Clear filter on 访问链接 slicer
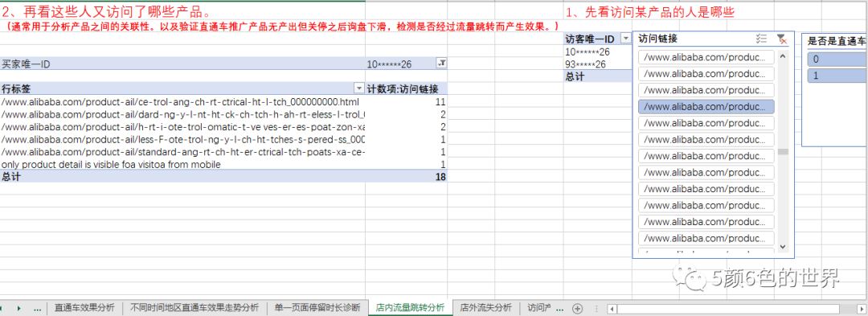This screenshot has width=868, height=316. tap(781, 39)
